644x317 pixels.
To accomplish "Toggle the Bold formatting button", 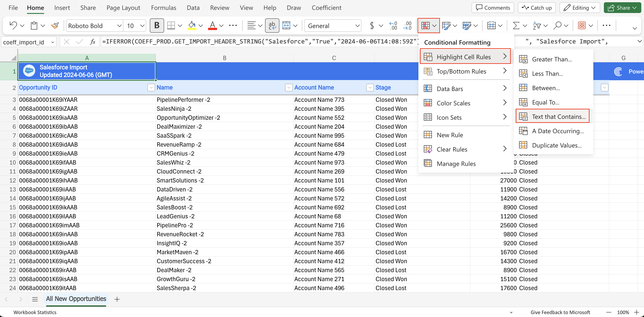I will click(x=157, y=26).
